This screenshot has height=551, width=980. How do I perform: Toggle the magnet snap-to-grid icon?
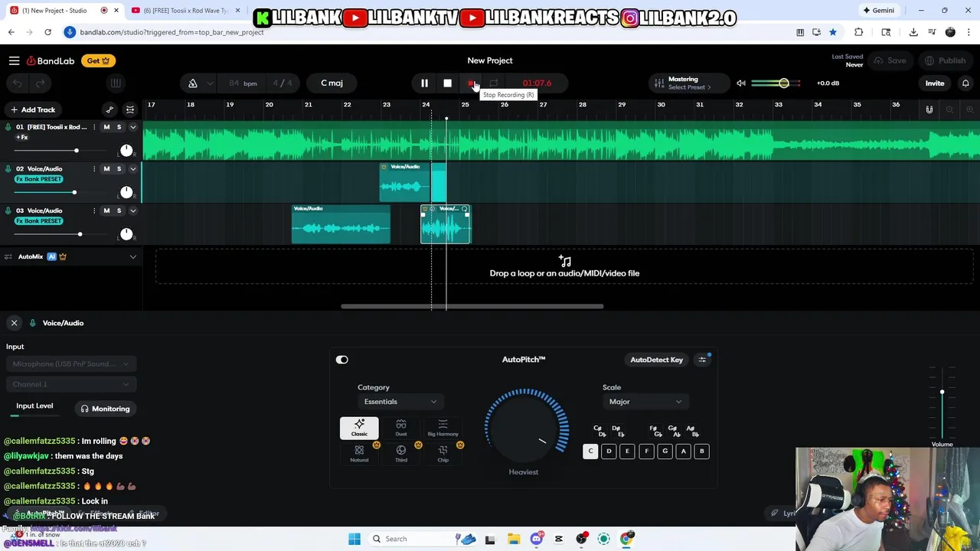coord(929,109)
